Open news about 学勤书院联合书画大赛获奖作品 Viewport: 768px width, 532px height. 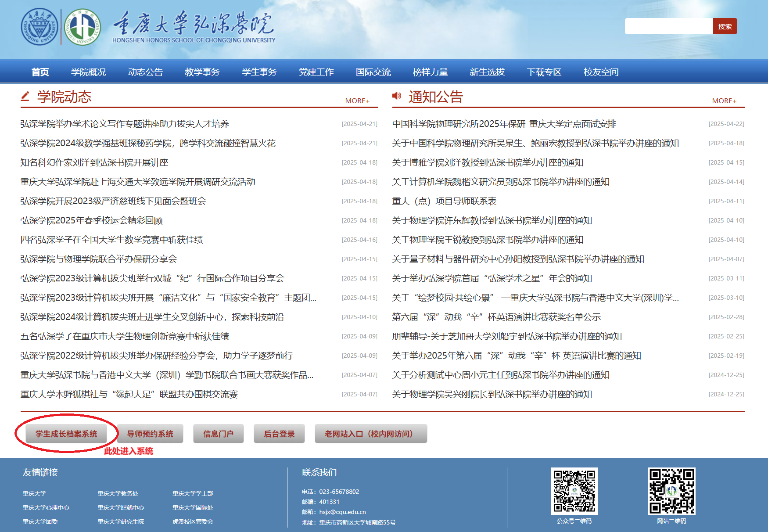point(167,375)
